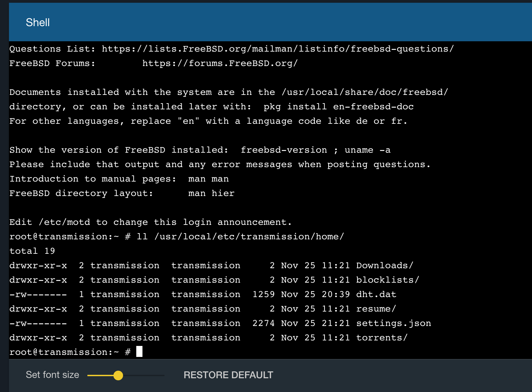Click the 'man man' text
Screen dimensions: 532x392
(209, 179)
